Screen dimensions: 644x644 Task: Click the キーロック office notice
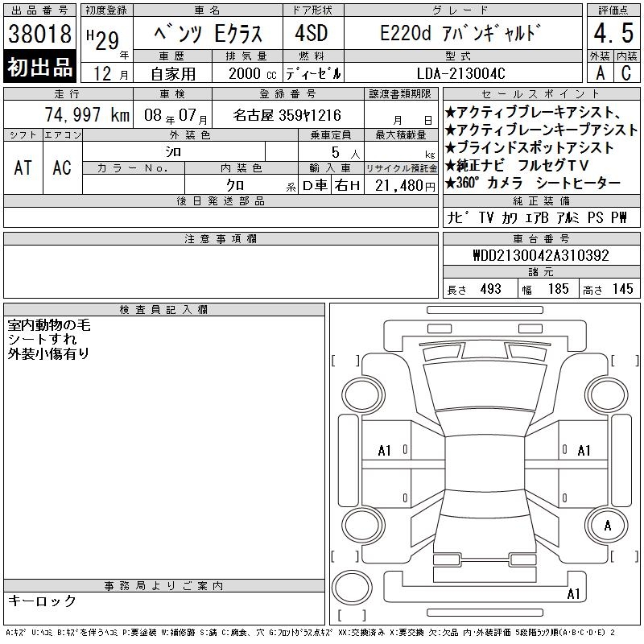42,601
